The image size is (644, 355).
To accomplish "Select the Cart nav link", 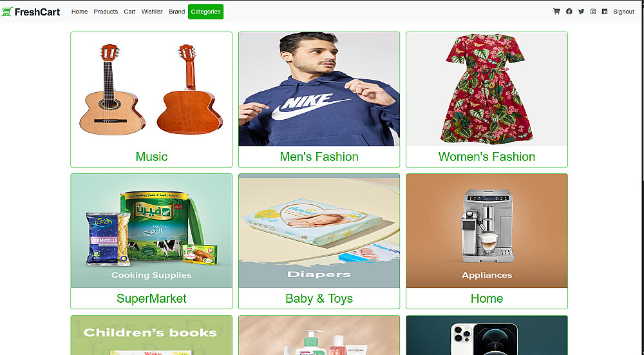I will (130, 12).
